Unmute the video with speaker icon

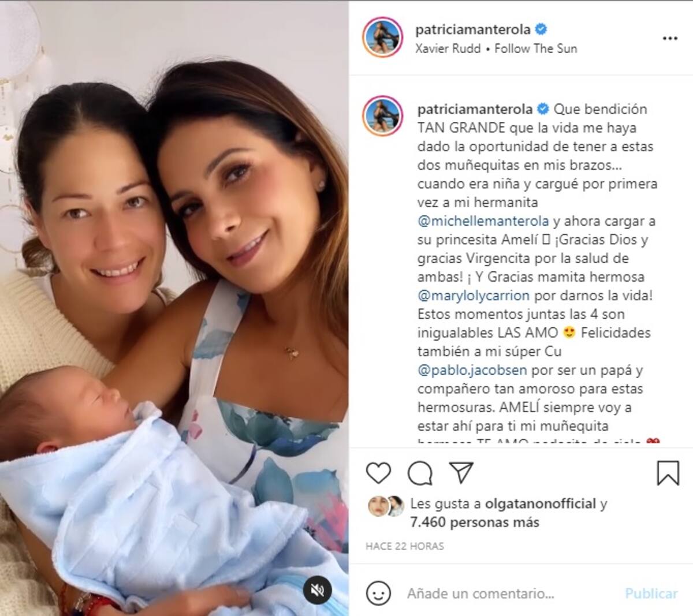click(x=317, y=589)
